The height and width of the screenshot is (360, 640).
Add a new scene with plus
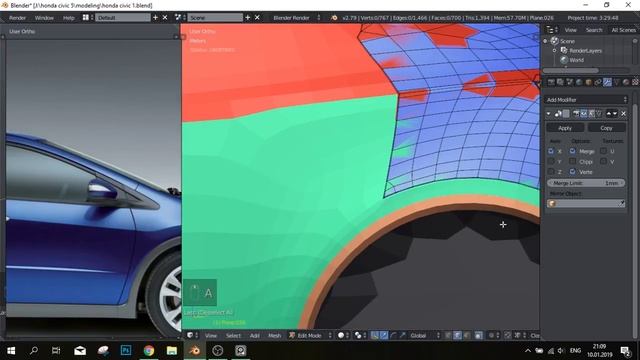click(247, 18)
